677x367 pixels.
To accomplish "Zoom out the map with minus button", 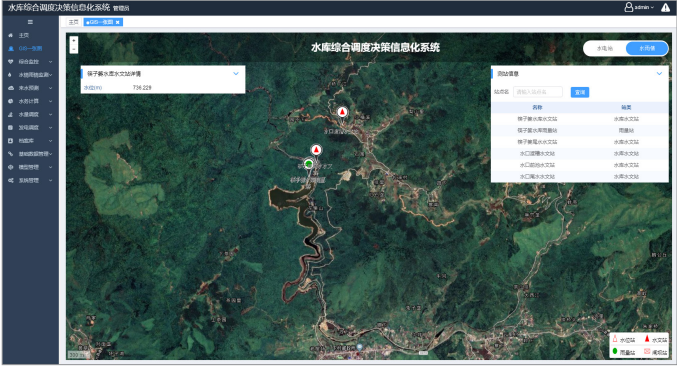I will click(x=74, y=49).
